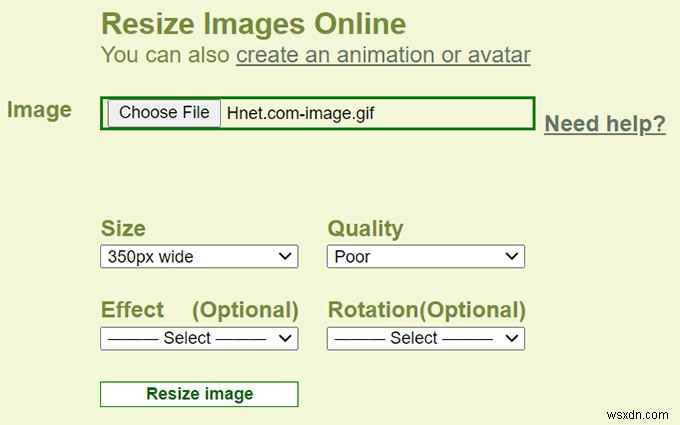Click the Rotation(Optional) label
The width and height of the screenshot is (680, 425).
(427, 310)
